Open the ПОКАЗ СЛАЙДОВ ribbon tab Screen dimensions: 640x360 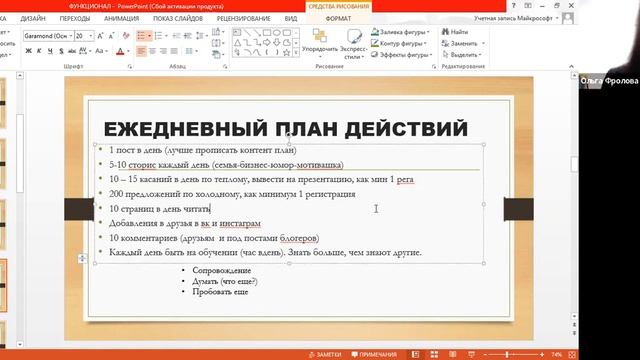(178, 18)
